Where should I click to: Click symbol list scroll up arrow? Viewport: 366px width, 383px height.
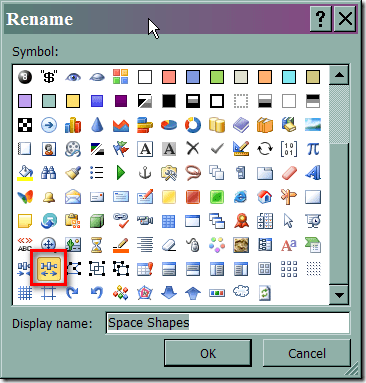pos(339,75)
